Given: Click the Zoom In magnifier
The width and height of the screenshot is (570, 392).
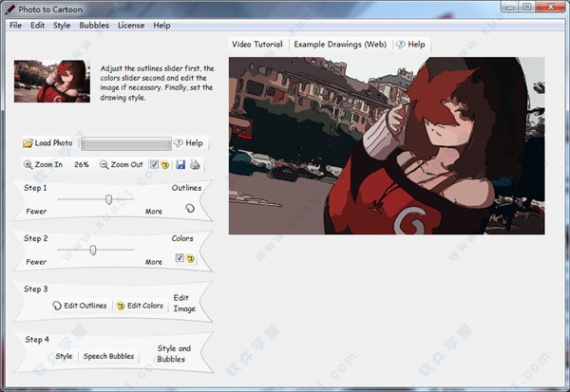Looking at the screenshot, I should pos(43,164).
